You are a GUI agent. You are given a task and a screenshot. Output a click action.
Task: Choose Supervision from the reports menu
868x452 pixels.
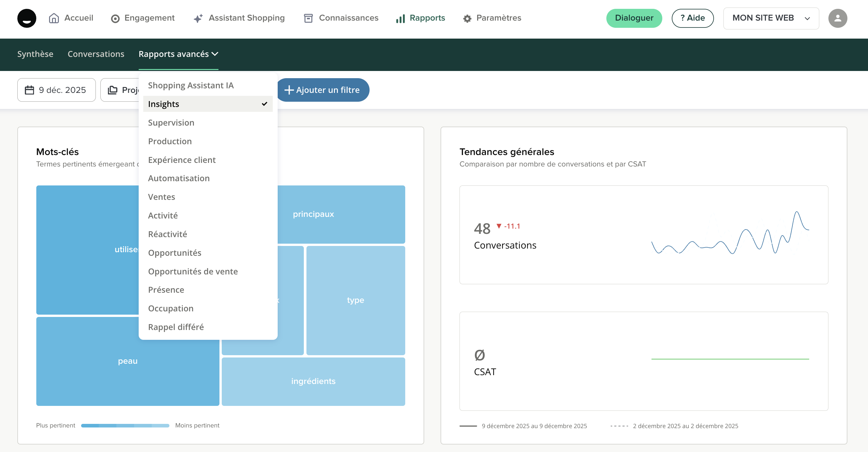(x=171, y=123)
